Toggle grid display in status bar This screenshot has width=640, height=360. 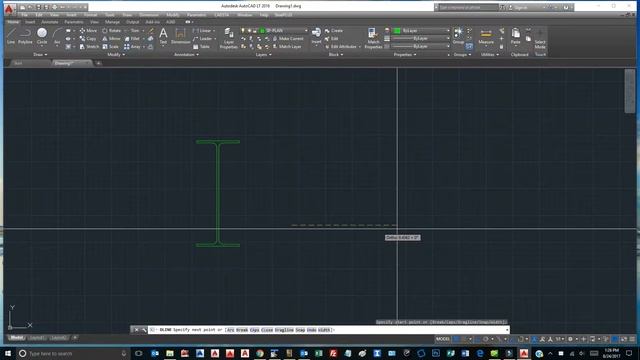coord(457,339)
